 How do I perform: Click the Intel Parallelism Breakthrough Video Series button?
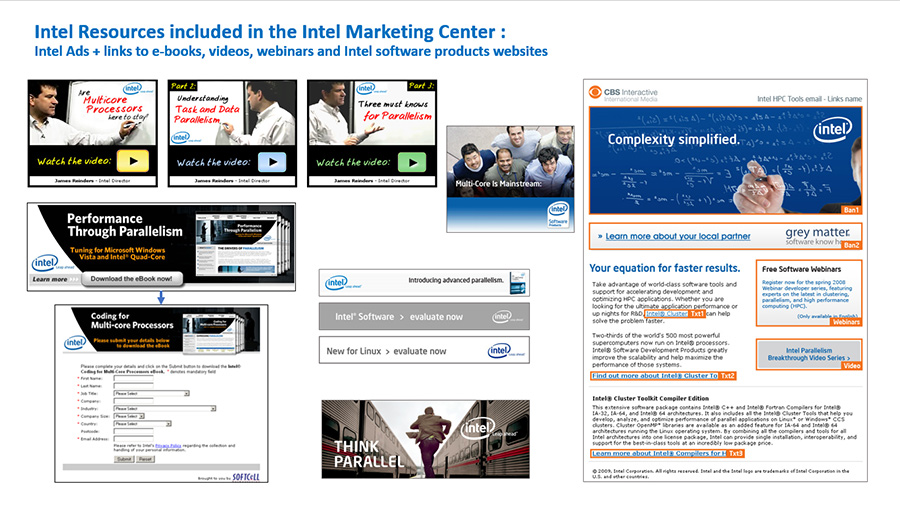(809, 354)
